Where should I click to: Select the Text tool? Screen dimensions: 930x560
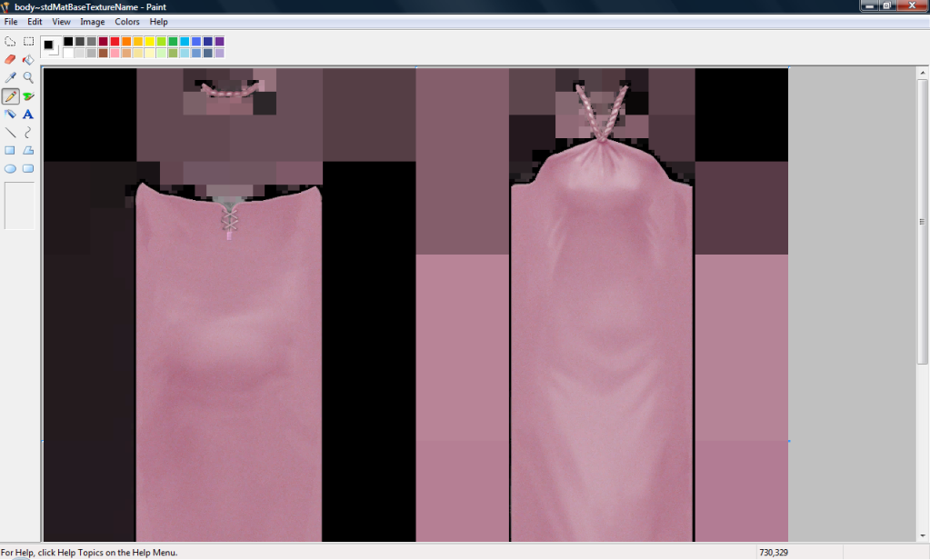[x=28, y=114]
